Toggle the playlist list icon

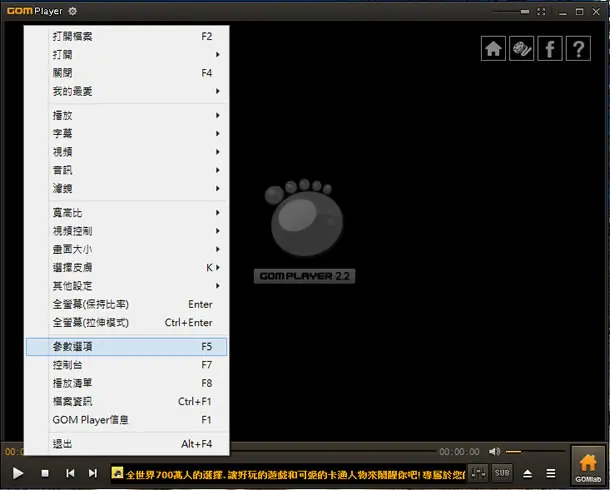click(x=551, y=473)
